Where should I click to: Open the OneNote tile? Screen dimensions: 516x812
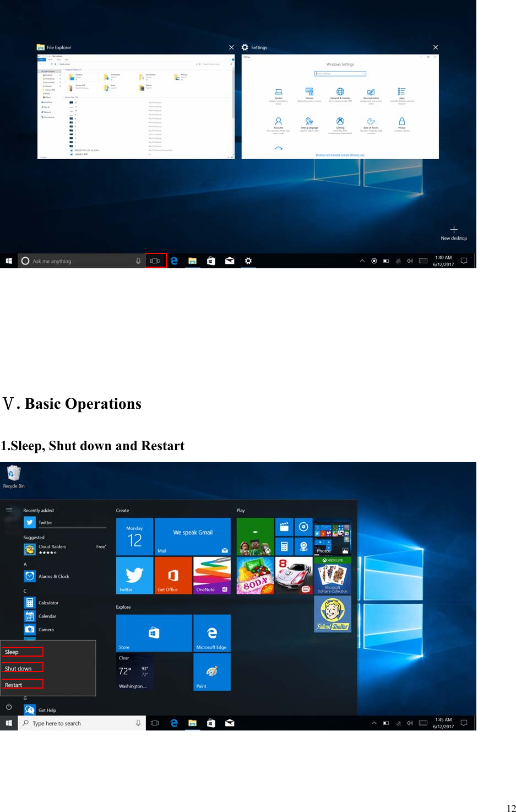click(x=212, y=575)
